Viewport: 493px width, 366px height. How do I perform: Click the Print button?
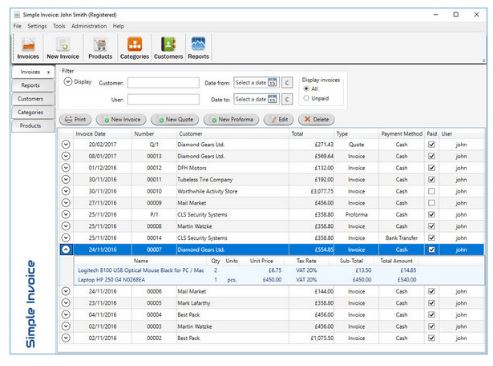point(75,119)
